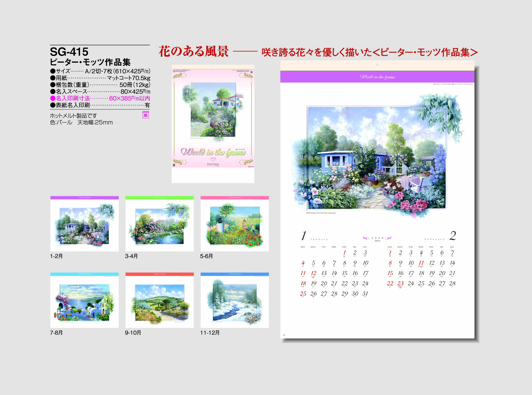Click the 7-8月 caption label
Image resolution: width=532 pixels, height=395 pixels.
coord(56,333)
